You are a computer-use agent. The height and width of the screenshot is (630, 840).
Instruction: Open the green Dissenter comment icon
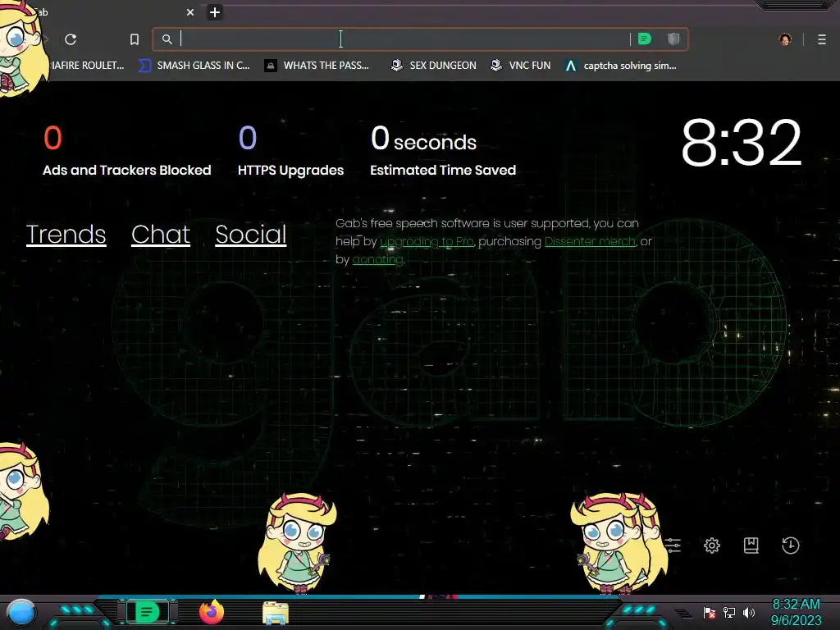click(x=645, y=39)
